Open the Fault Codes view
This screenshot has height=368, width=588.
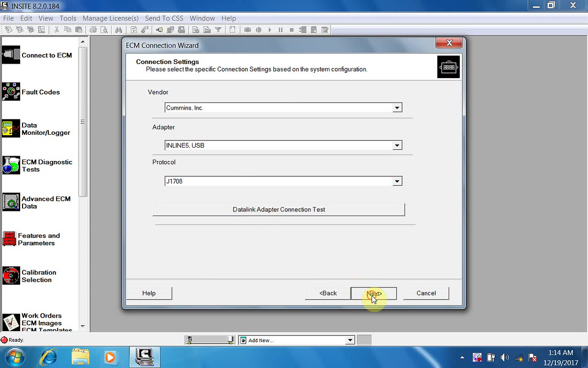(32, 92)
